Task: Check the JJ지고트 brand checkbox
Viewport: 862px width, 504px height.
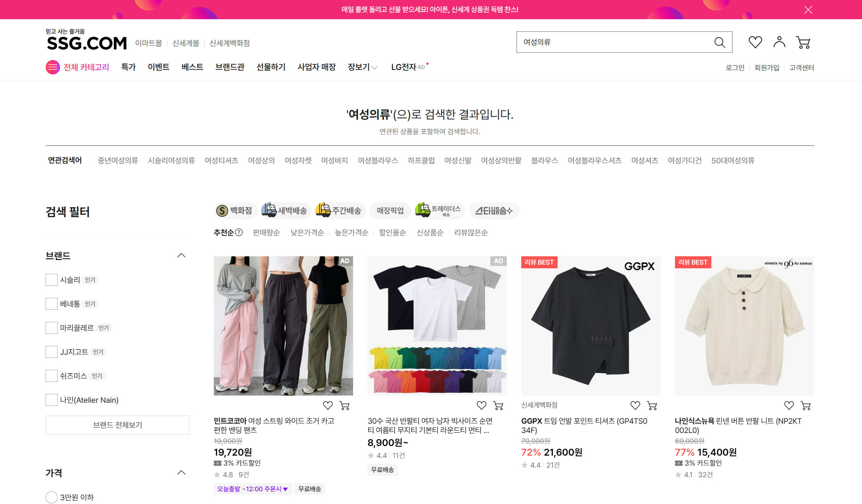Action: [51, 352]
